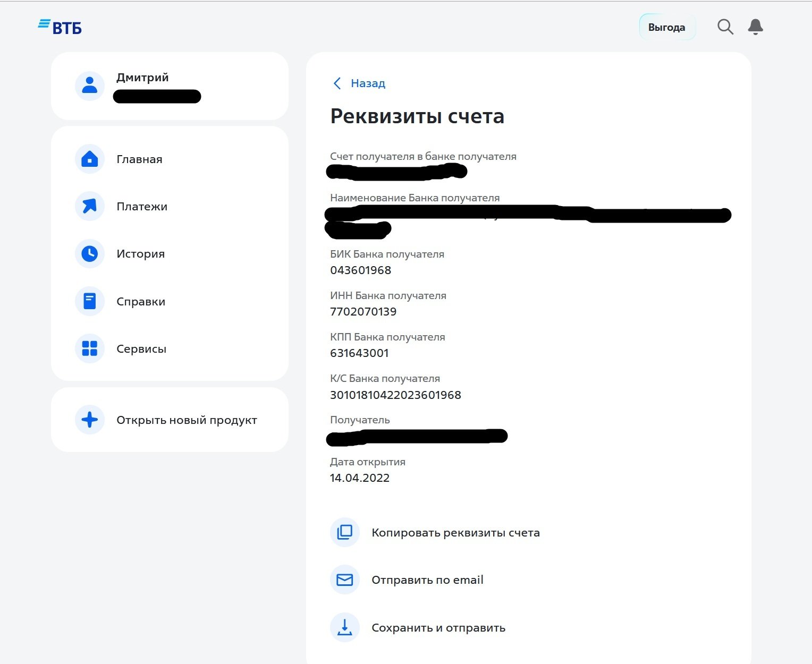Open the search magnifier icon
The width and height of the screenshot is (812, 664).
click(x=725, y=27)
